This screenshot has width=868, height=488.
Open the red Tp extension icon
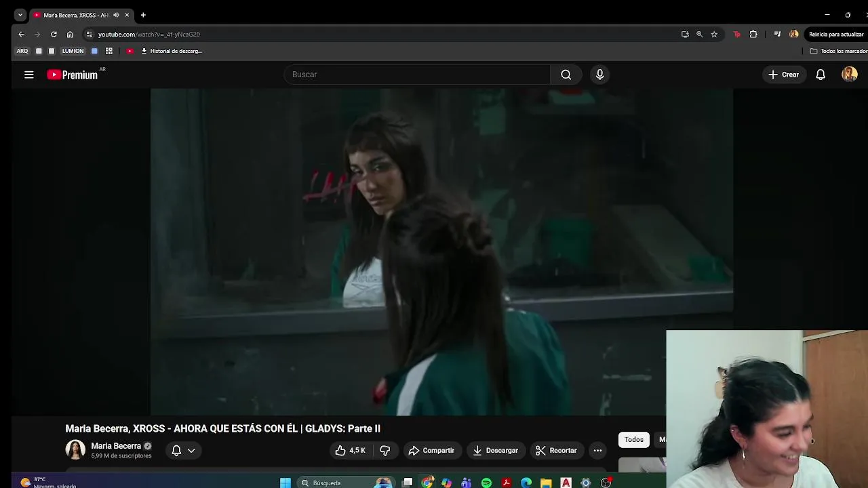tap(737, 34)
